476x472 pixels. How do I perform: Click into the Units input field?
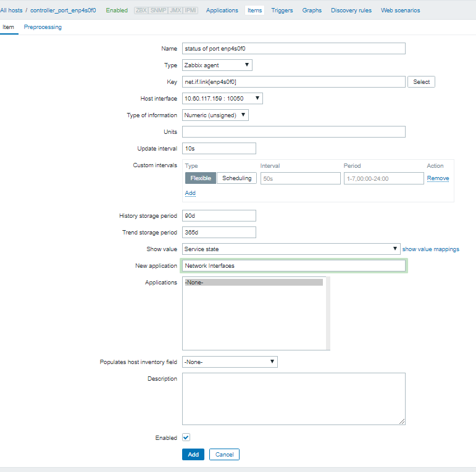[293, 132]
